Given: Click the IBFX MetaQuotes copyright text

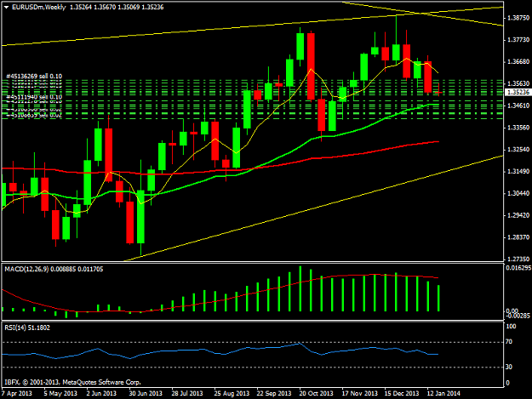Looking at the screenshot, I should (x=72, y=382).
